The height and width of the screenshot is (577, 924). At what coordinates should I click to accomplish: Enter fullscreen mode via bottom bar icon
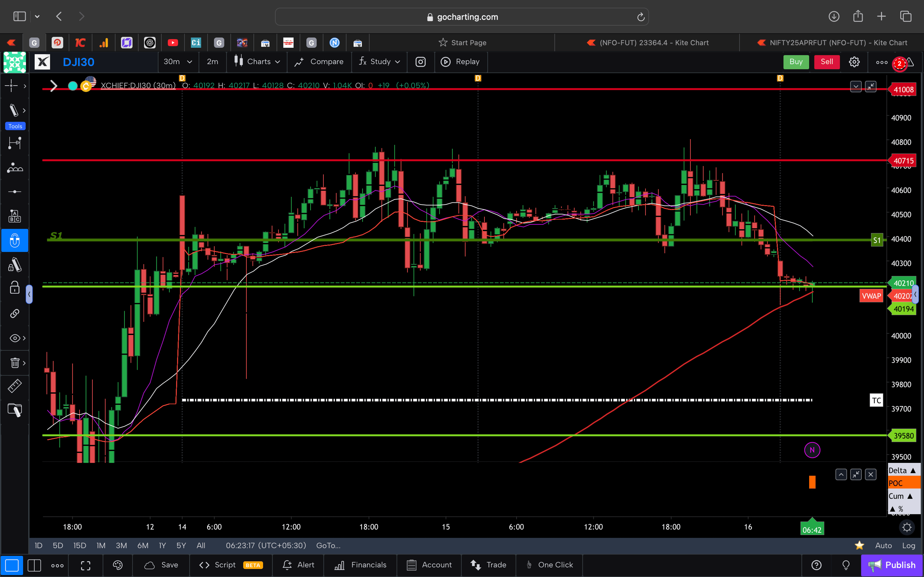pos(85,565)
